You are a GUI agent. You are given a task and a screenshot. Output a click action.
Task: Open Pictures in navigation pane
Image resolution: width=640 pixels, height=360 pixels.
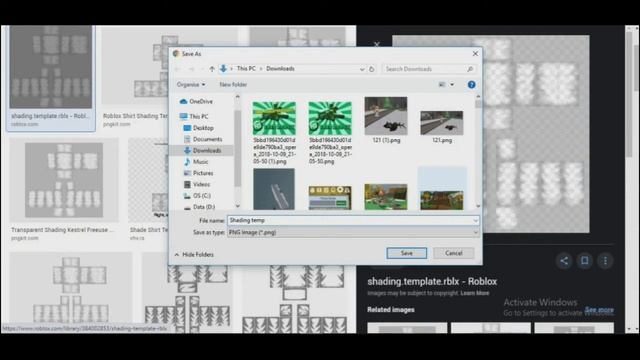click(x=199, y=173)
